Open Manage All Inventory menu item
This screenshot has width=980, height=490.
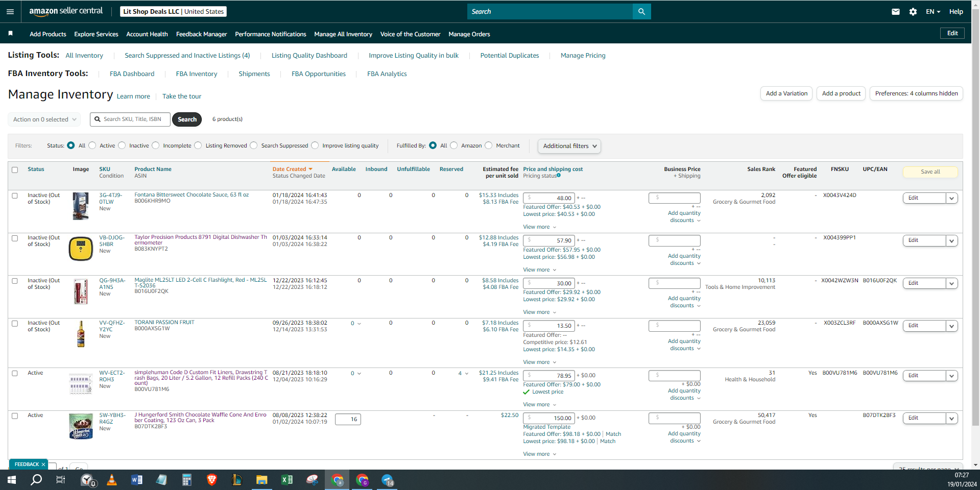pyautogui.click(x=343, y=34)
